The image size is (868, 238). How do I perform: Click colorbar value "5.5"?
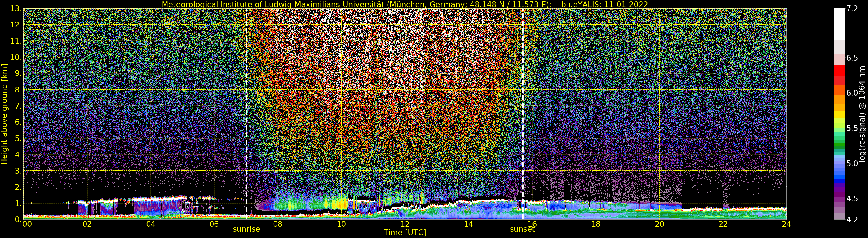tap(852, 128)
